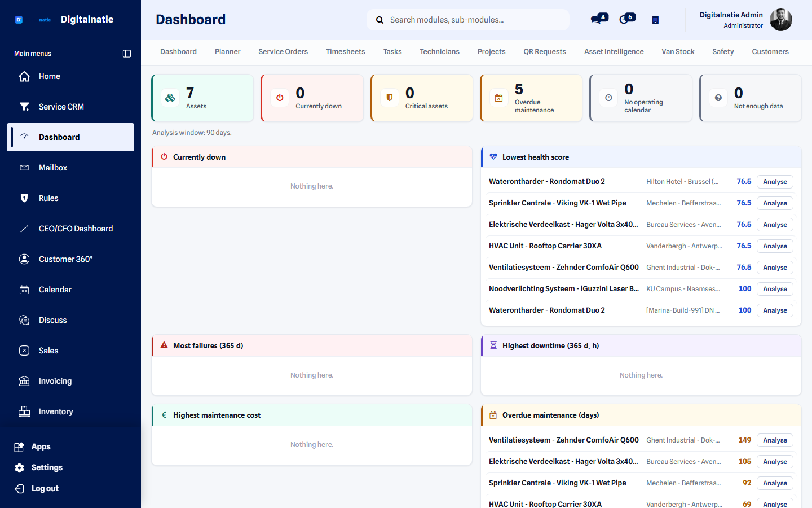812x508 pixels.
Task: Click the building icon in header
Action: click(655, 20)
